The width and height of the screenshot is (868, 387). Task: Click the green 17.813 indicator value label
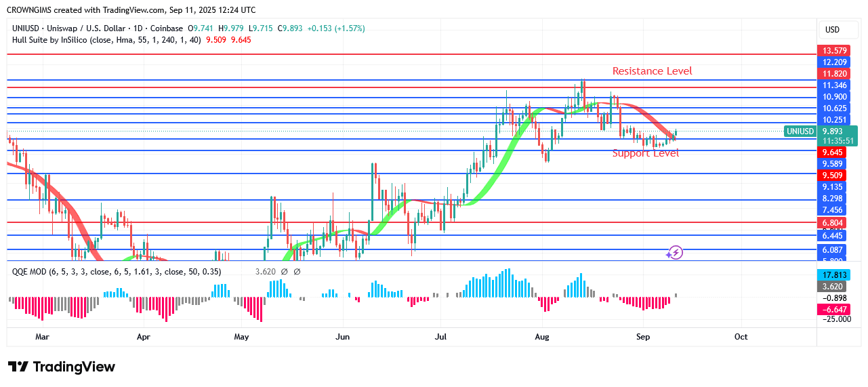coord(832,275)
